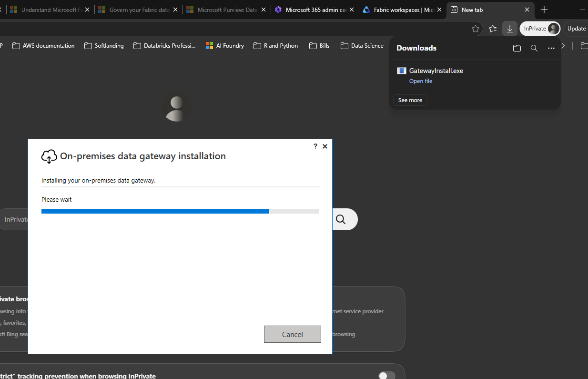Open a new browser tab plus button
Viewport: 588px width, 379px height.
click(544, 10)
